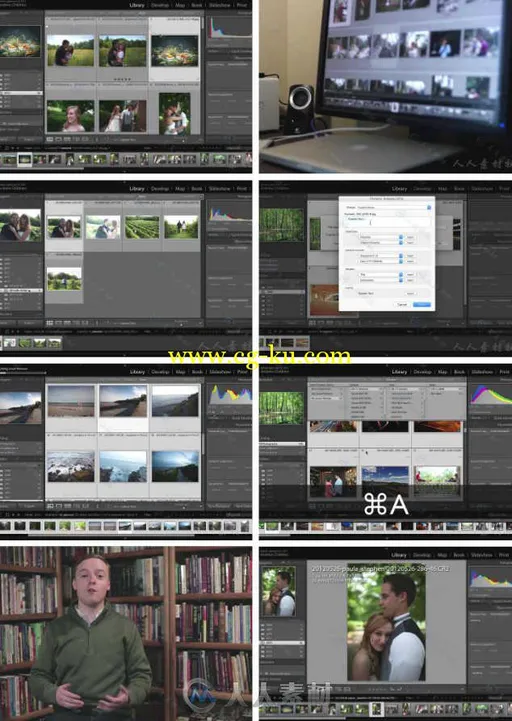
Task: Select the rocky coastline thumbnail in beach grid
Action: click(x=123, y=467)
